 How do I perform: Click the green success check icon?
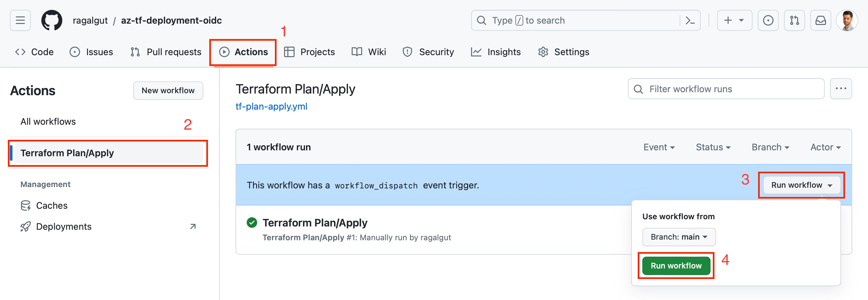[252, 223]
